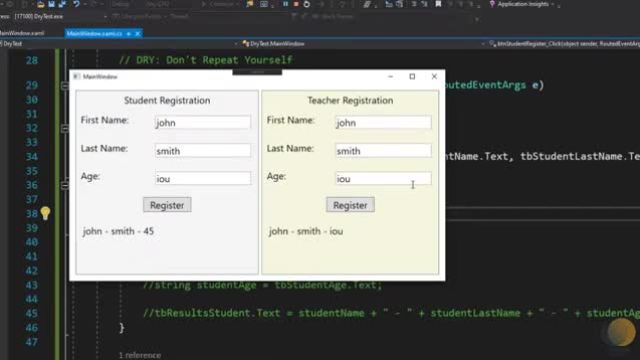This screenshot has height=360, width=640.
Task: Click the Student First Name input field
Action: [203, 122]
